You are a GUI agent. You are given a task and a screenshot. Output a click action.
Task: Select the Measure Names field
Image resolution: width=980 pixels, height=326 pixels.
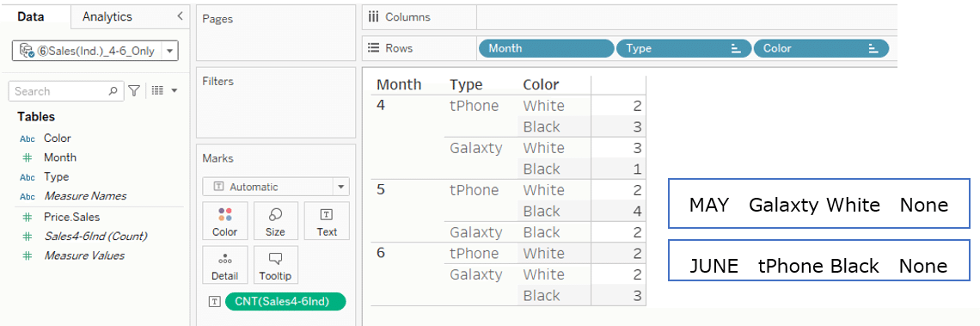[x=85, y=196]
